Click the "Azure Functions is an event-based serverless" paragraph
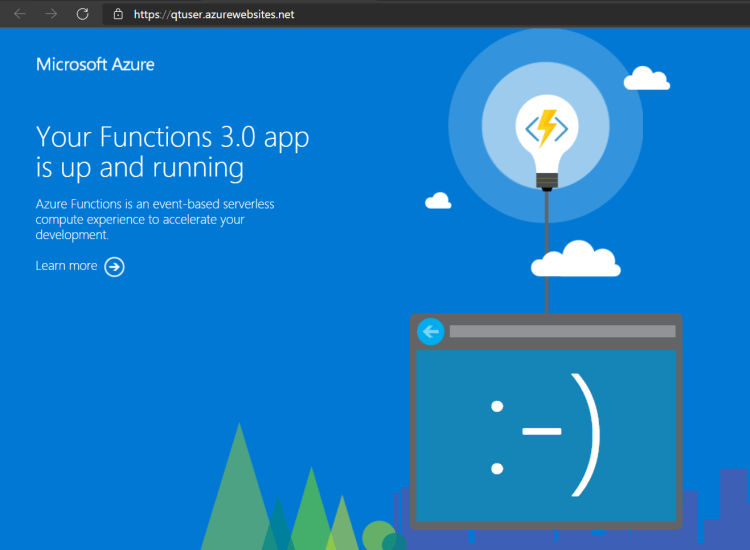The width and height of the screenshot is (750, 550). (155, 220)
